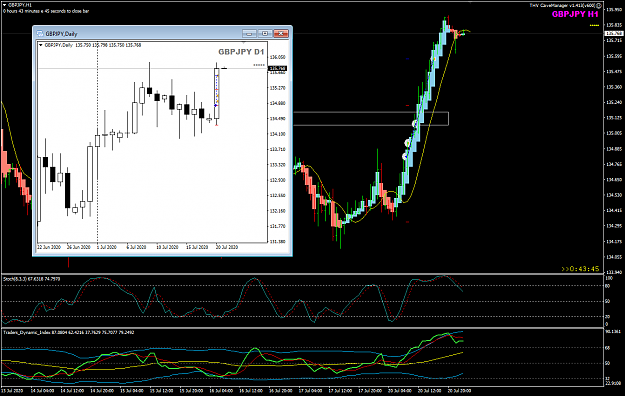Screen dimensions: 625x396
Task: Click the current price tag on H1 price axis
Action: tap(614, 34)
